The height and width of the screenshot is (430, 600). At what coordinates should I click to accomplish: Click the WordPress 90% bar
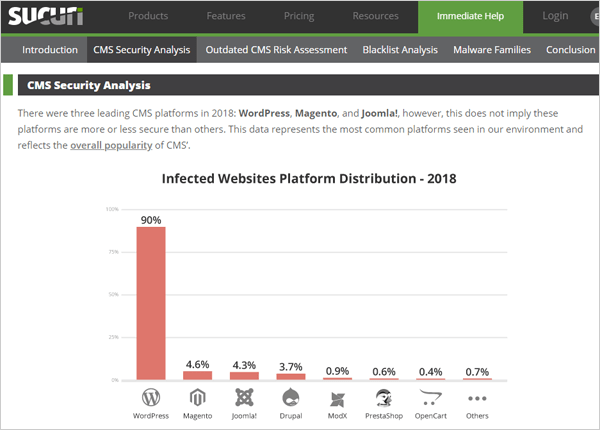(151, 303)
